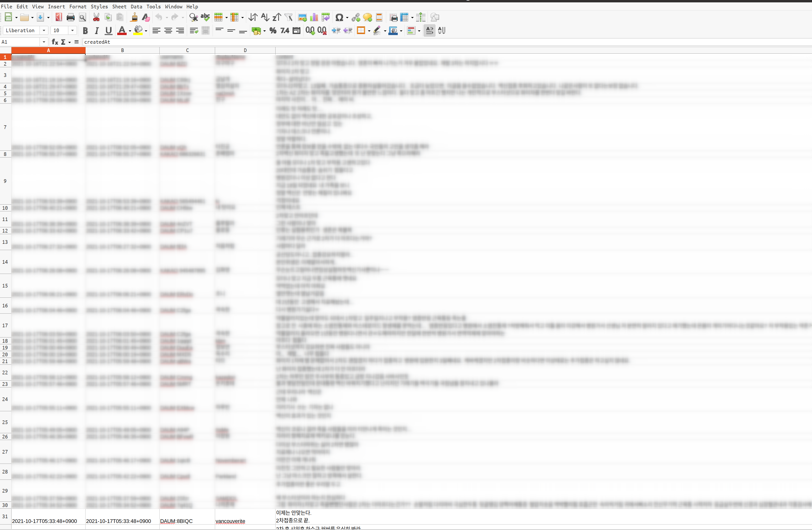Open the Sheet menu
Screen dimensions: 812x530
[119, 7]
